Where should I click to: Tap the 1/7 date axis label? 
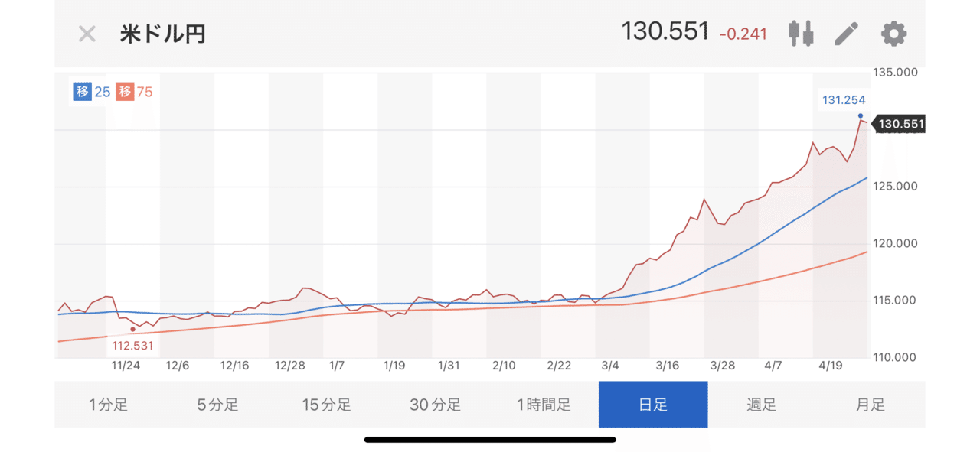[337, 366]
